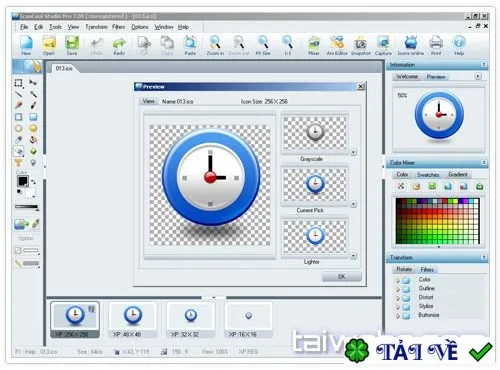Screen dimensions: 500x370
Task: Select the Line drawing tool
Action: [19, 94]
